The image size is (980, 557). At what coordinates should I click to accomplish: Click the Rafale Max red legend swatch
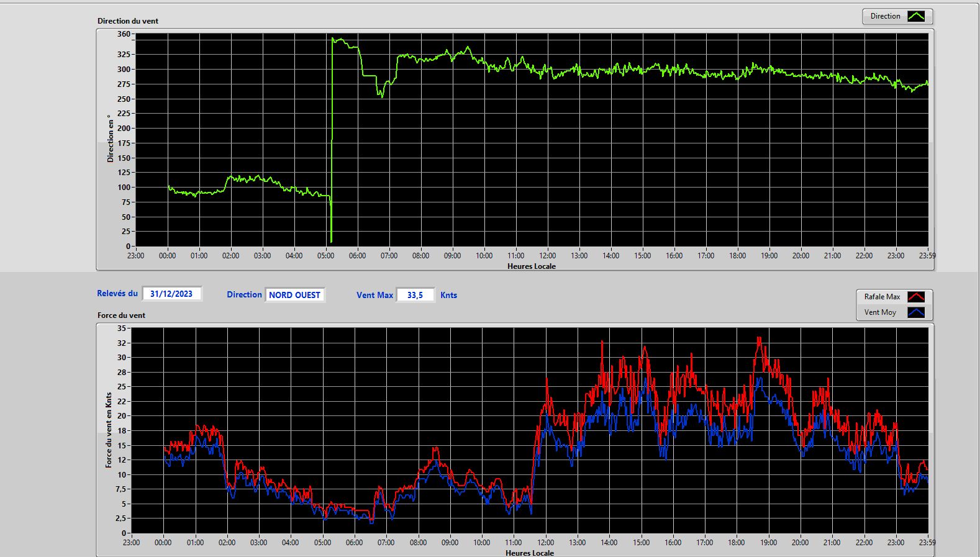pyautogui.click(x=916, y=297)
